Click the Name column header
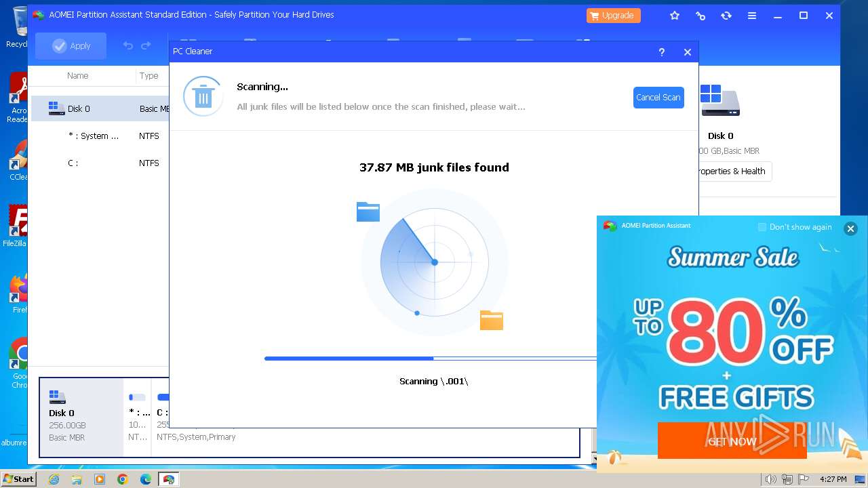The image size is (868, 488). 78,76
